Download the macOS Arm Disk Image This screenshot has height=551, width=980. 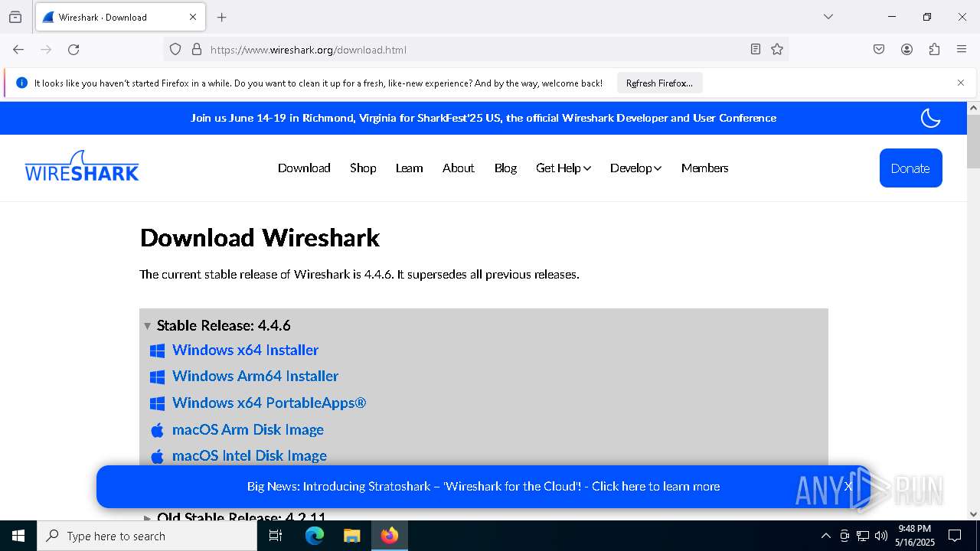click(x=247, y=429)
